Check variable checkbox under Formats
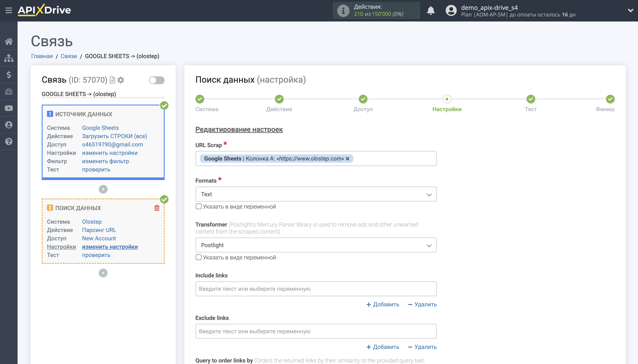This screenshot has width=638, height=364. [x=198, y=207]
